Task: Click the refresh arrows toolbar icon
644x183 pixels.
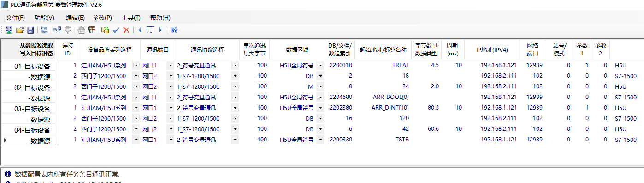Action: [44, 30]
